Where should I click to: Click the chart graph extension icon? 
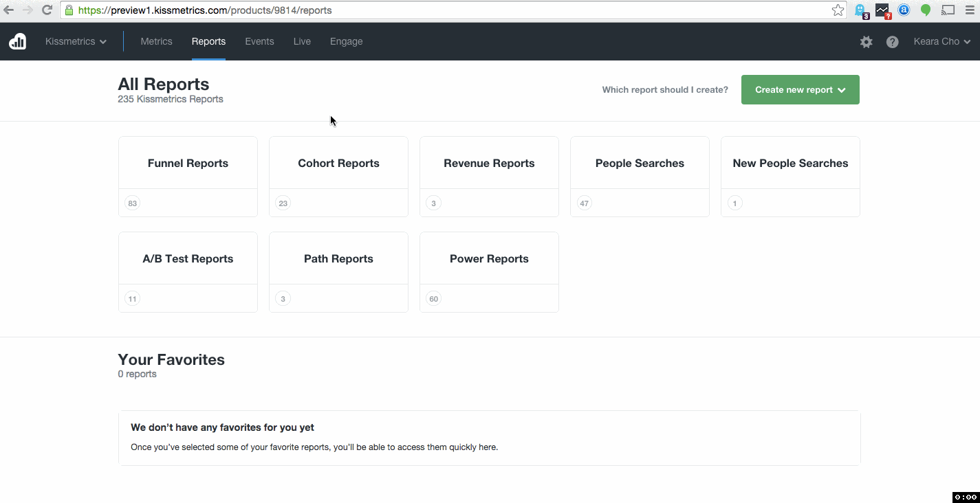[882, 10]
